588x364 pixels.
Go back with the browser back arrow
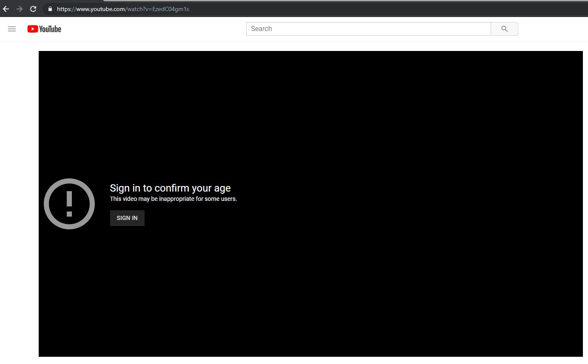point(6,9)
